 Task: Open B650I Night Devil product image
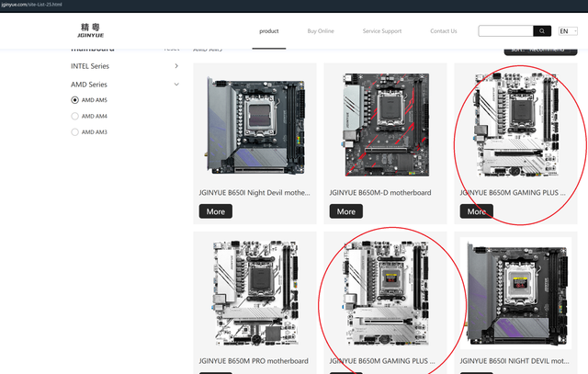tap(256, 125)
